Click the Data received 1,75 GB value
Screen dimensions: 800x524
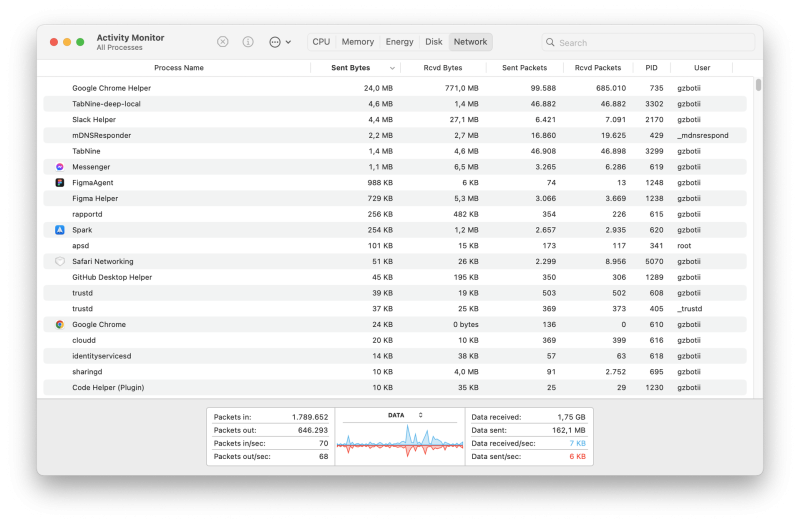point(571,417)
